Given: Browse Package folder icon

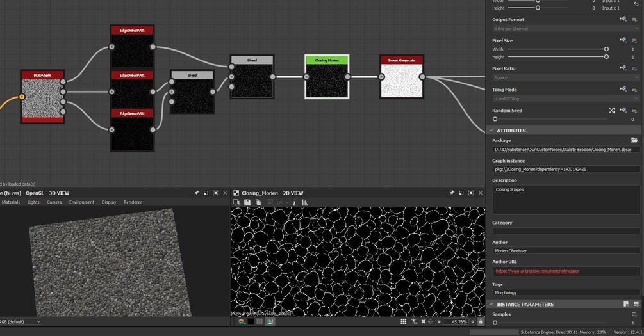Looking at the screenshot, I should tap(634, 140).
